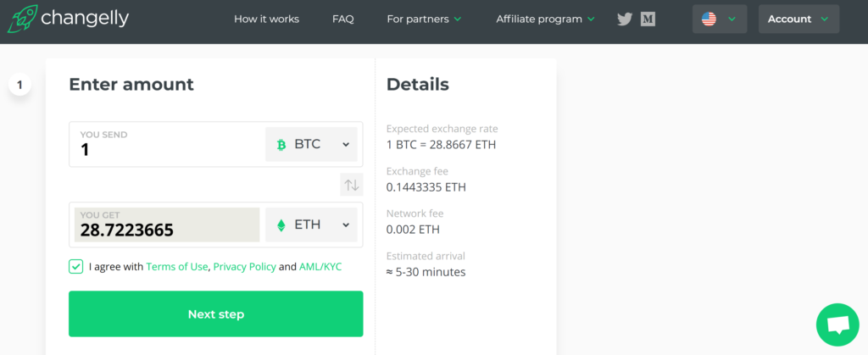Select the rate text 1 BTC = 28.8667 ETH

point(441,145)
